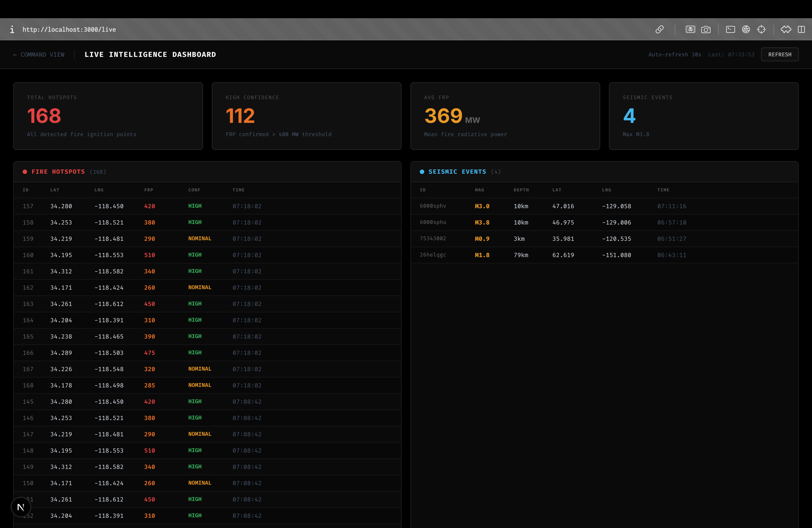Open the puzzle piece extensions icon
The height and width of the screenshot is (528, 812).
point(786,30)
